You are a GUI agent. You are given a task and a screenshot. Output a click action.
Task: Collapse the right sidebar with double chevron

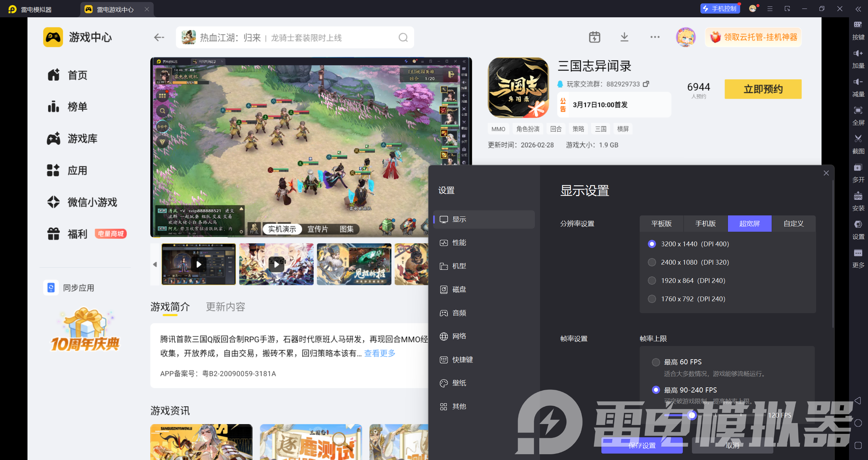point(858,9)
